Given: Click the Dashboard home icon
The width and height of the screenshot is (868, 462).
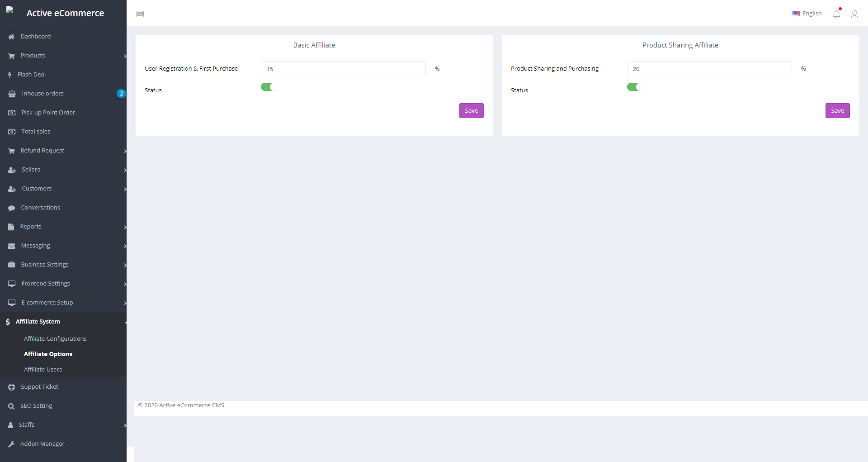Looking at the screenshot, I should pyautogui.click(x=11, y=37).
